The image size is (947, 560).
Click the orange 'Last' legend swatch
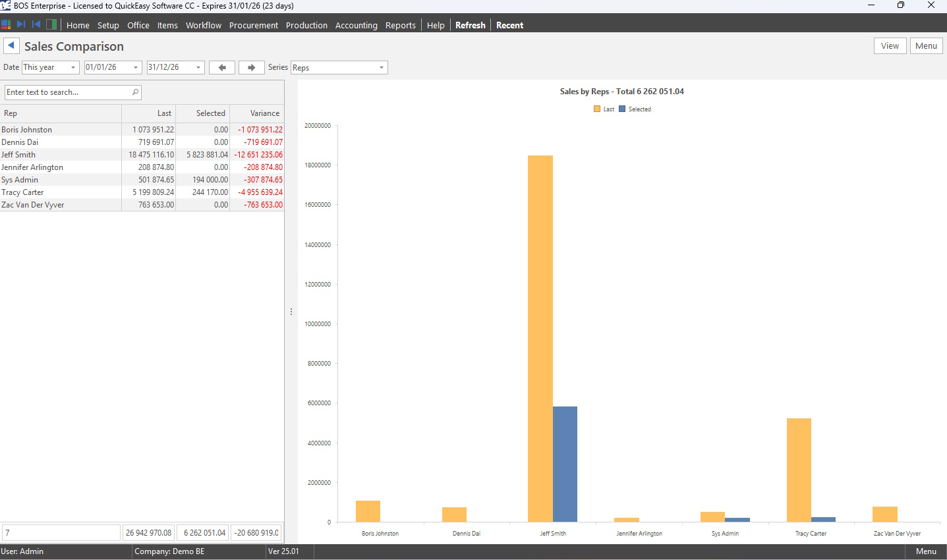click(x=597, y=109)
